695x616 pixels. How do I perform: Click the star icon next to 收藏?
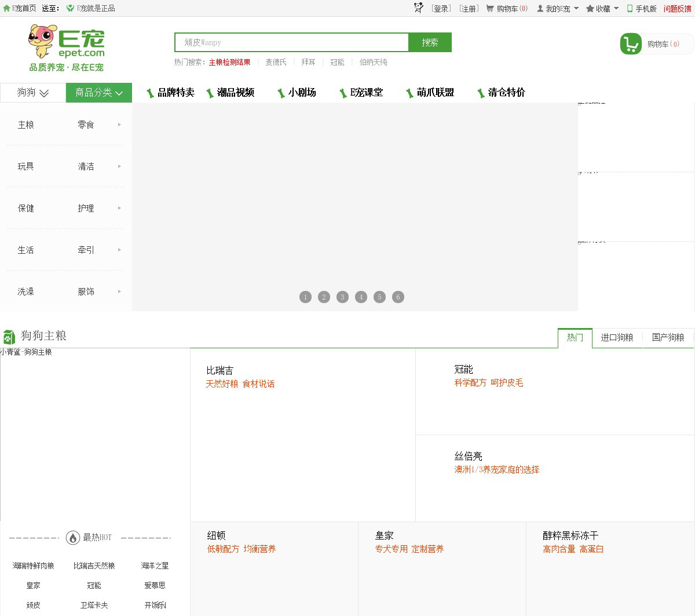590,9
